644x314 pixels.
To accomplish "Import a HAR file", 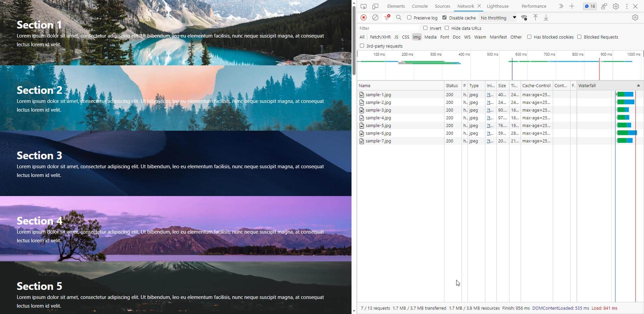I will click(535, 17).
